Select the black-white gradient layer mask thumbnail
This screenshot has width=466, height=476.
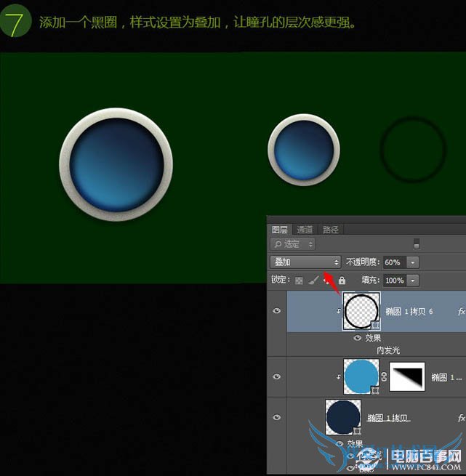tap(407, 377)
